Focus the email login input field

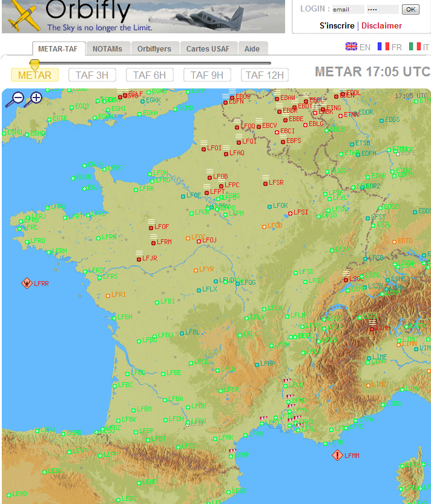348,9
